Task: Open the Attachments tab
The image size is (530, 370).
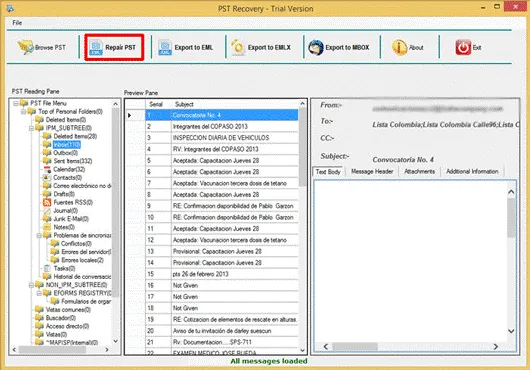Action: pos(419,172)
